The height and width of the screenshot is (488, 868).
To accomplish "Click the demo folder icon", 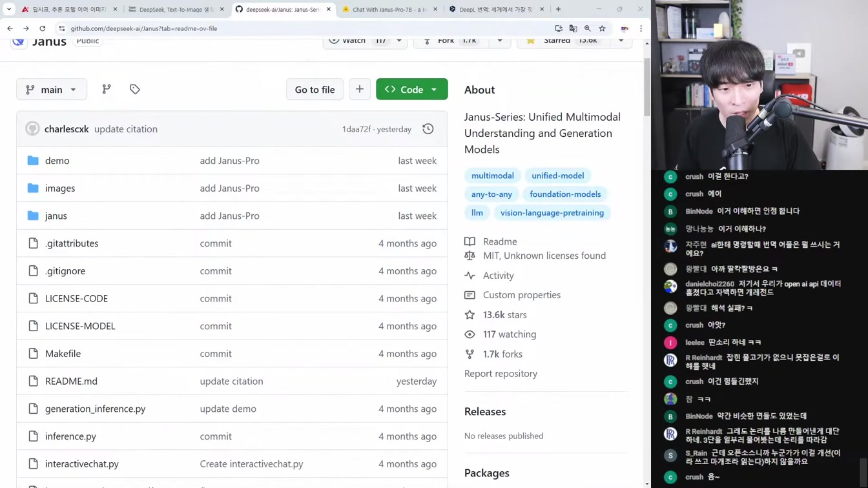I will pyautogui.click(x=33, y=161).
